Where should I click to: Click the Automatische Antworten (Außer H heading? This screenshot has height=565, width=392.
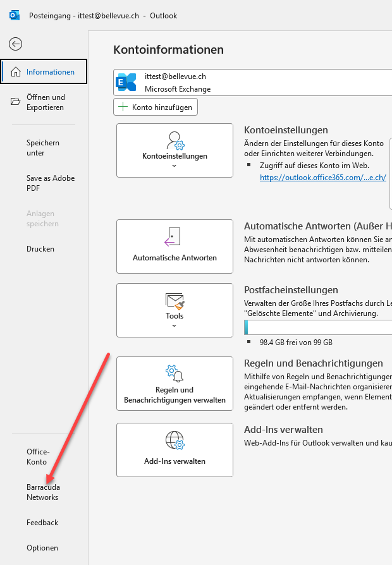pos(318,226)
